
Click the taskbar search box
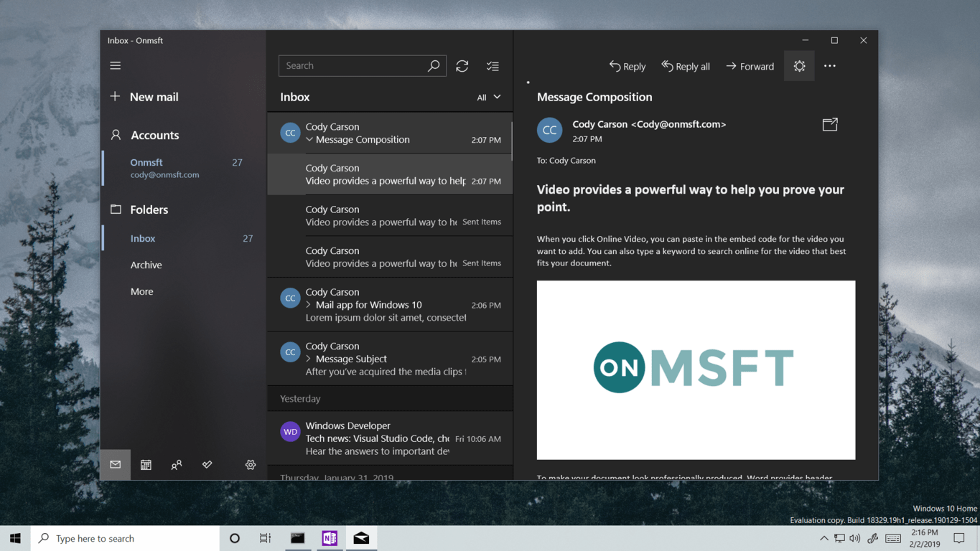point(125,538)
